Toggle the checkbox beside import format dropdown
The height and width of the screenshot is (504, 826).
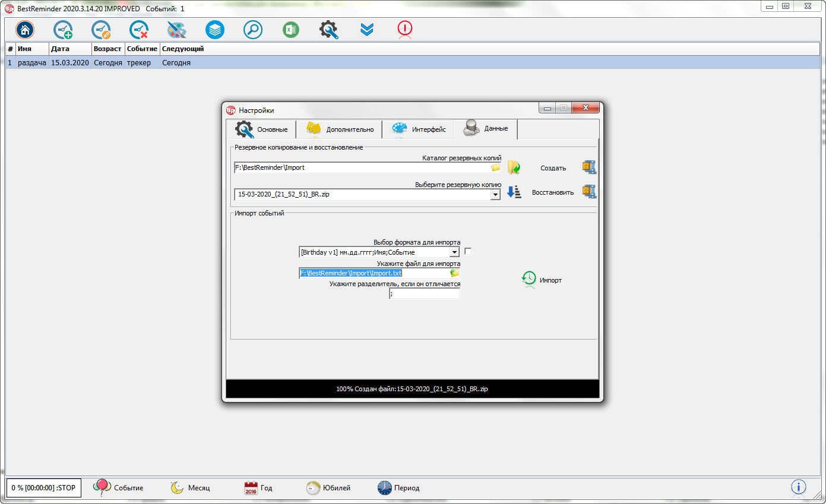pos(468,252)
